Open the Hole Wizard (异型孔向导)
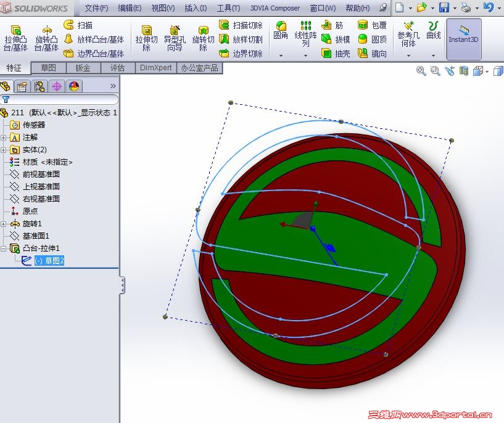The width and height of the screenshot is (504, 423). coord(175,38)
